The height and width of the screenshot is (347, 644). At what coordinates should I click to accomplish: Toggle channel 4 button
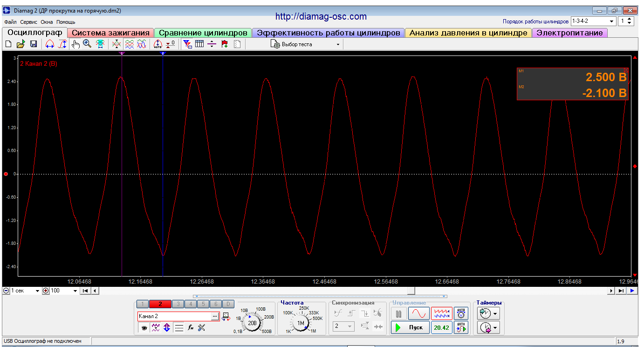pos(190,304)
